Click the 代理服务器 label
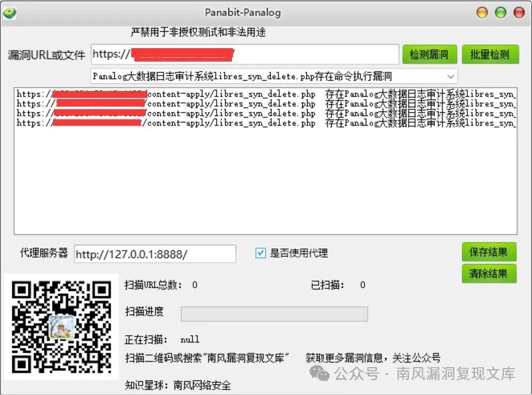The width and height of the screenshot is (532, 395). pyautogui.click(x=44, y=253)
